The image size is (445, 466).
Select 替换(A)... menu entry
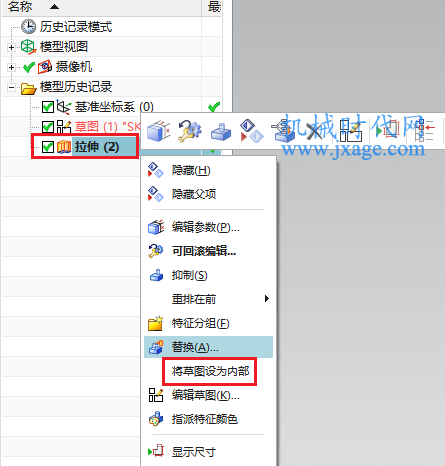pos(208,347)
